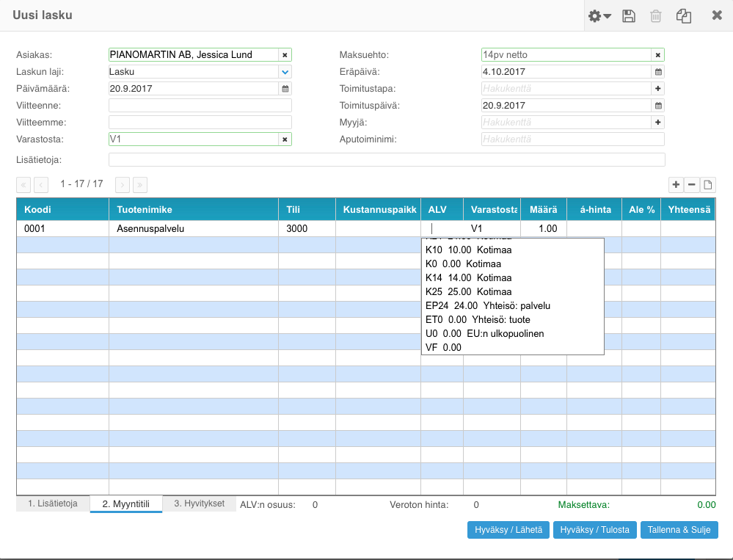Add new Toimitustapa with plus icon
This screenshot has height=560, width=733.
click(657, 89)
